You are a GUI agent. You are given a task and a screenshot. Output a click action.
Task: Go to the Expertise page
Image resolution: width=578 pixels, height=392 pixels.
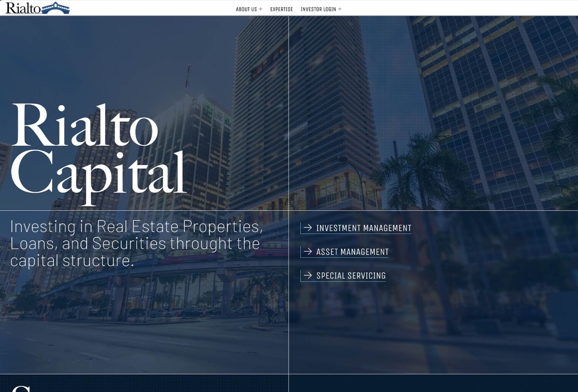tap(282, 9)
